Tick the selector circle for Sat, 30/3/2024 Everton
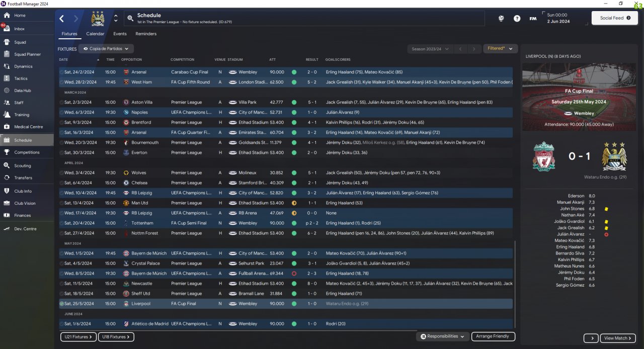Viewport: 644px width, 349px height. (x=62, y=152)
